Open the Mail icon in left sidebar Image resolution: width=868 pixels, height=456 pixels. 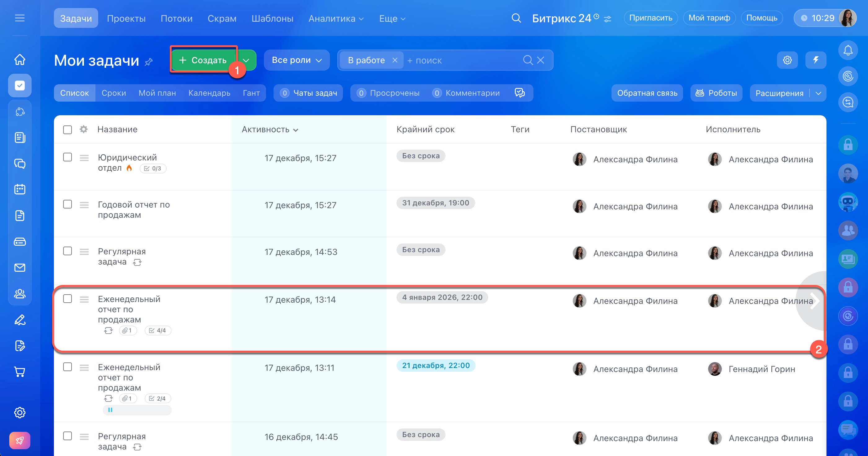[x=20, y=268]
